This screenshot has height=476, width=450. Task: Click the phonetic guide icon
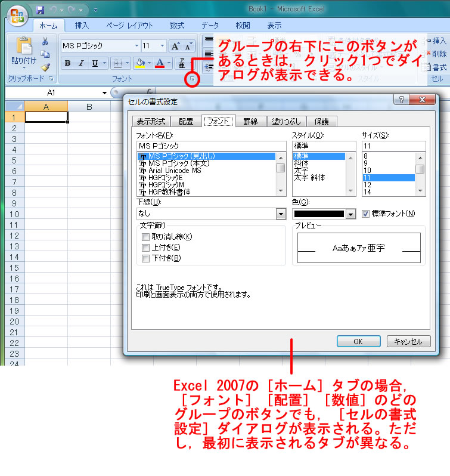click(x=182, y=63)
